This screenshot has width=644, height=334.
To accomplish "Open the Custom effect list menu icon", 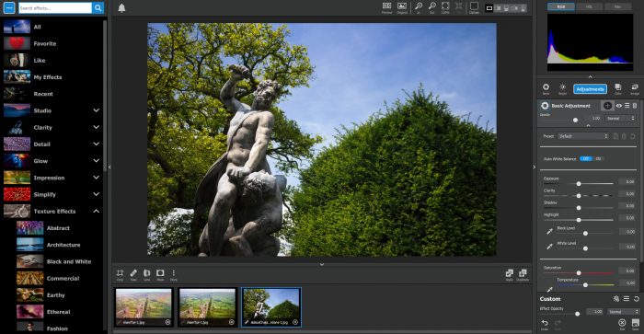I will [627, 299].
